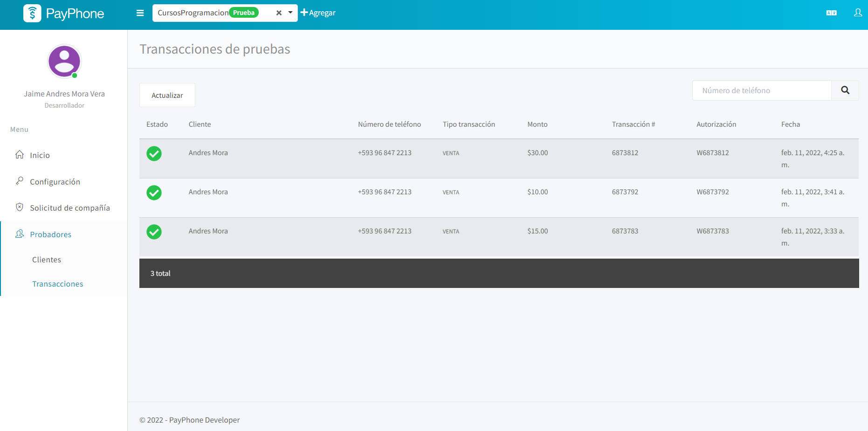Click the green check status for $30.00 transaction
Screen dimensions: 868x431
154,153
